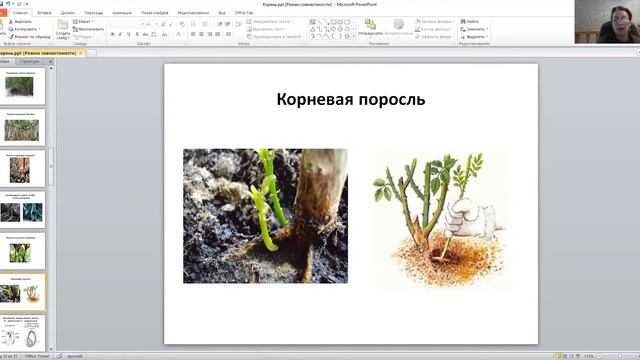Open the Анимация ribbon tab

[x=122, y=13]
